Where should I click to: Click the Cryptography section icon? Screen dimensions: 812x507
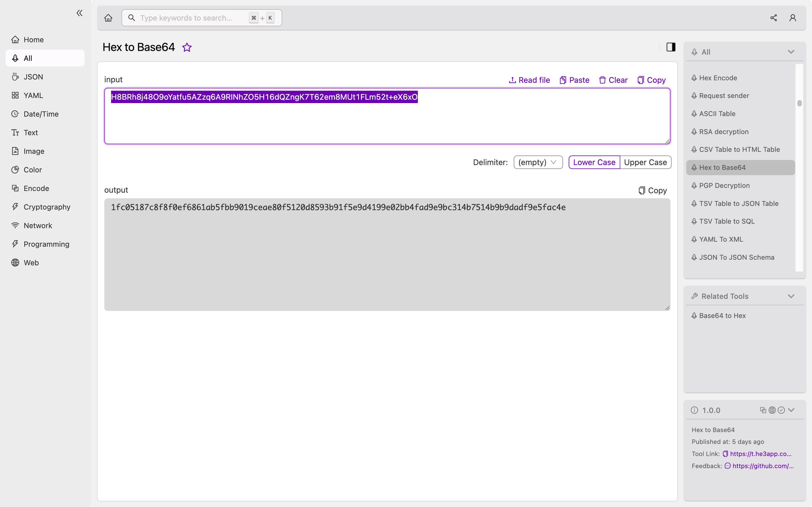coord(14,207)
